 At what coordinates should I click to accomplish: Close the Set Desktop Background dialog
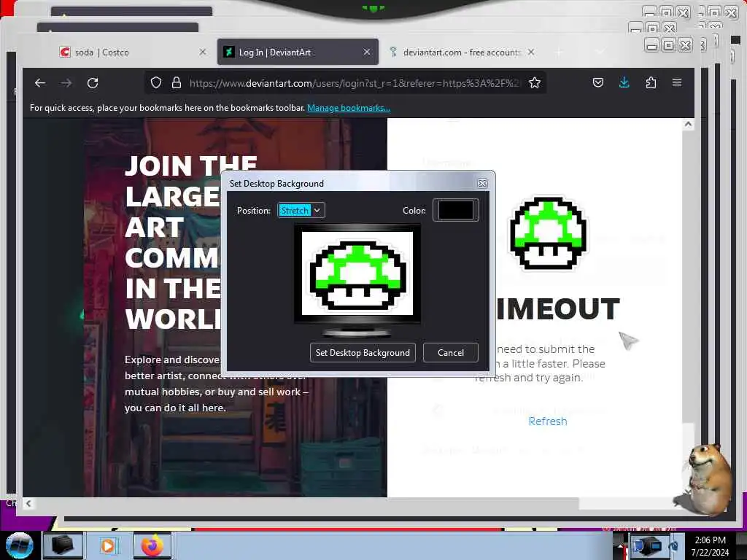click(x=482, y=183)
